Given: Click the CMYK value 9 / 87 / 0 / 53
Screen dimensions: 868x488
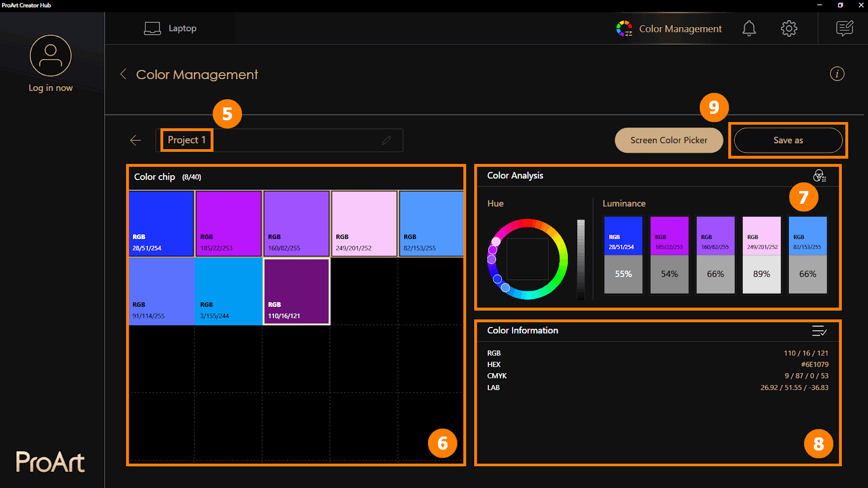Looking at the screenshot, I should tap(806, 376).
